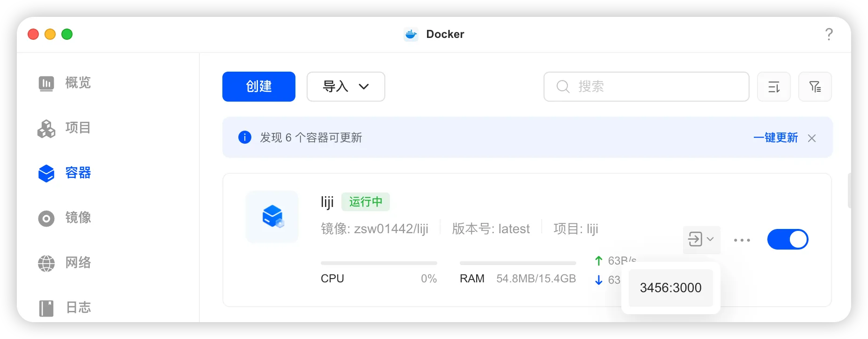Screen dimensions: 868x339
Task: Click the download speed arrow icon
Action: 598,280
